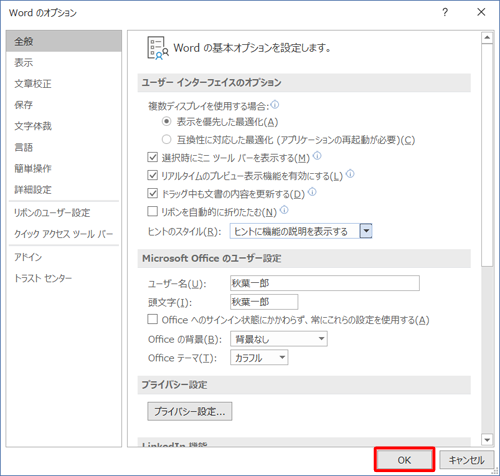Click the キャンセル button
500x476 pixels.
[466, 460]
